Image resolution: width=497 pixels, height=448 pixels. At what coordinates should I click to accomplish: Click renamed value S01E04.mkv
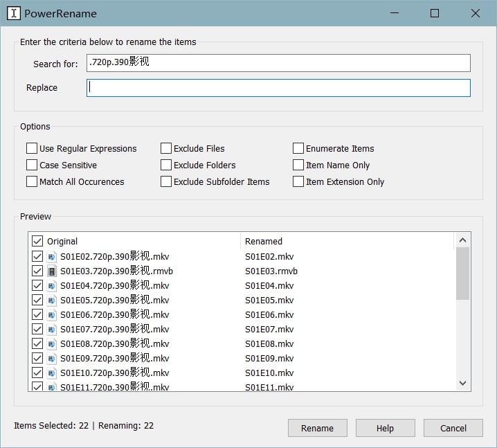269,286
